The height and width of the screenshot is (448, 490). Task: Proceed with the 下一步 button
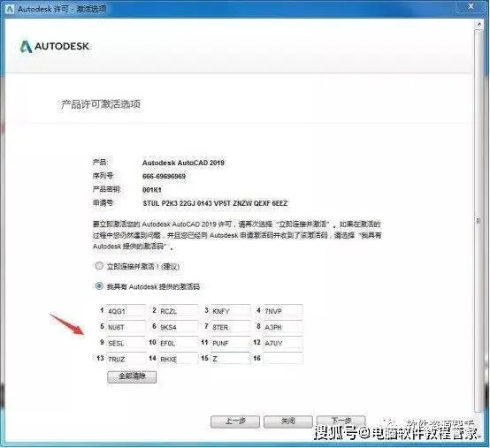(341, 421)
